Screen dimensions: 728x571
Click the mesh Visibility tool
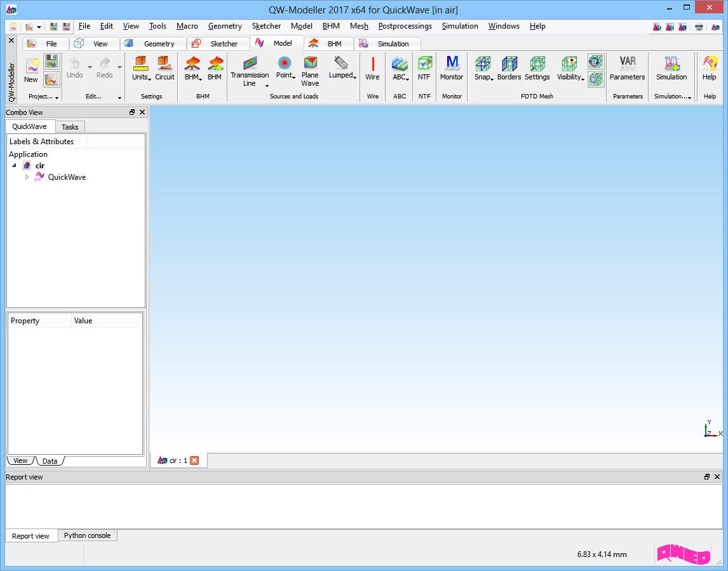(x=570, y=68)
